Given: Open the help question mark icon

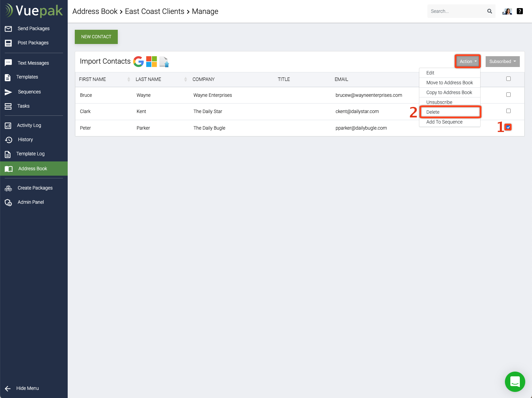Looking at the screenshot, I should pyautogui.click(x=520, y=11).
